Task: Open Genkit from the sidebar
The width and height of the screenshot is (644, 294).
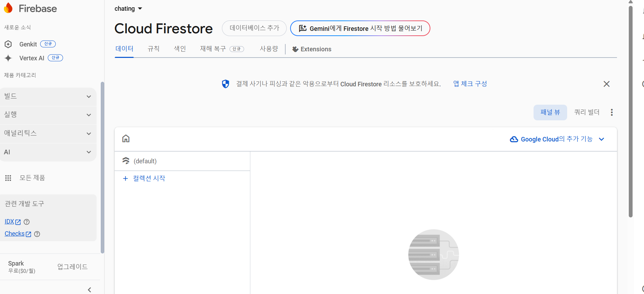Action: 28,44
